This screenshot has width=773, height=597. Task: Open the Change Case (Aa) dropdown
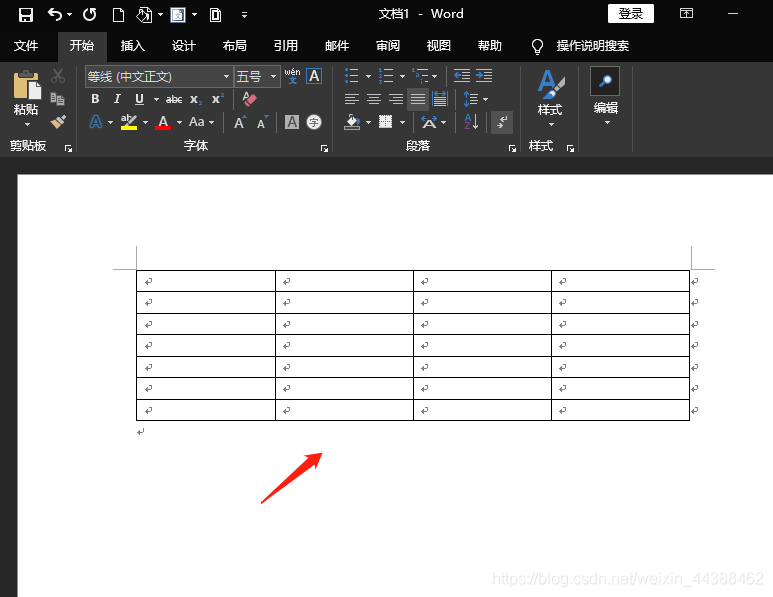(201, 122)
